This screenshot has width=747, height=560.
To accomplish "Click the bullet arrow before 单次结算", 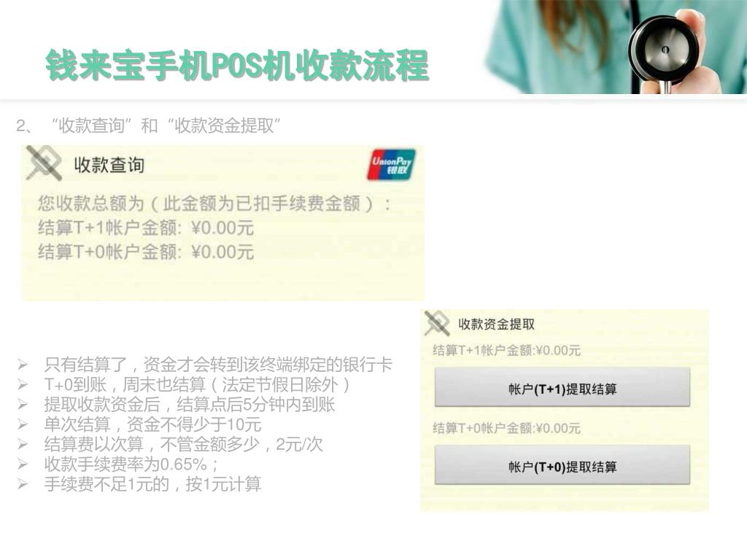I will (23, 424).
